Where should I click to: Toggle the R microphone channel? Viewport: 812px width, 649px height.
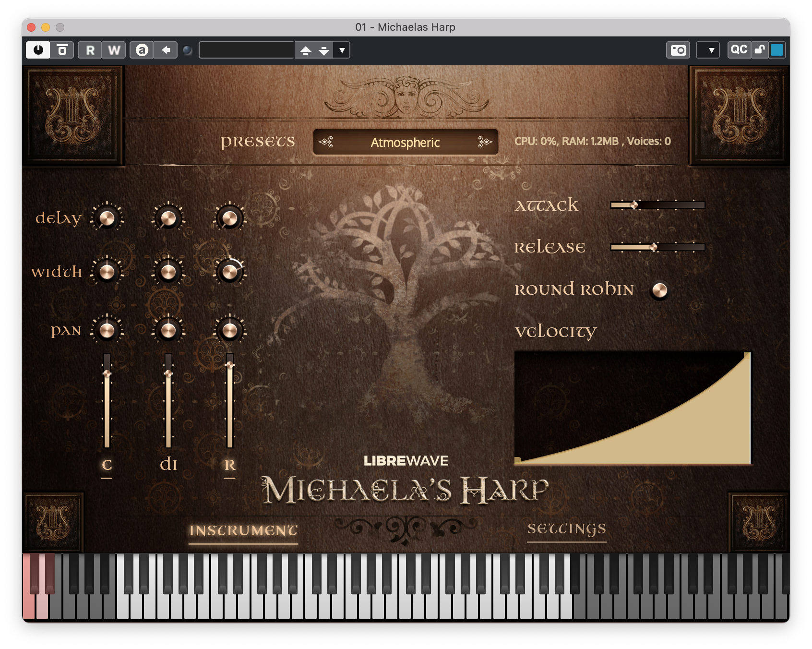click(x=230, y=466)
